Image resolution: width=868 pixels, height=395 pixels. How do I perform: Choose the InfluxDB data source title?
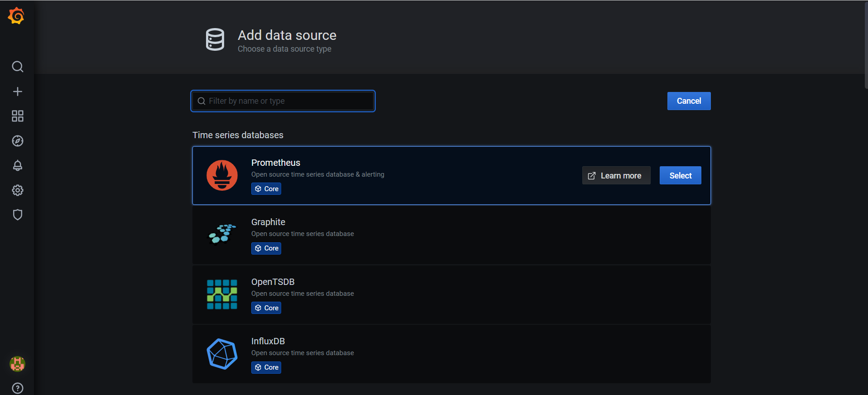(268, 341)
